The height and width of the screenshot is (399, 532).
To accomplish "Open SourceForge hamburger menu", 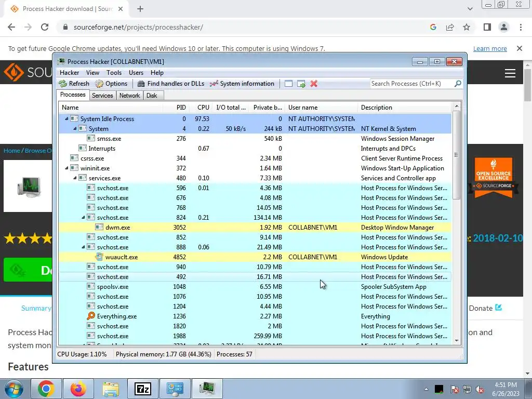I will 510,73.
